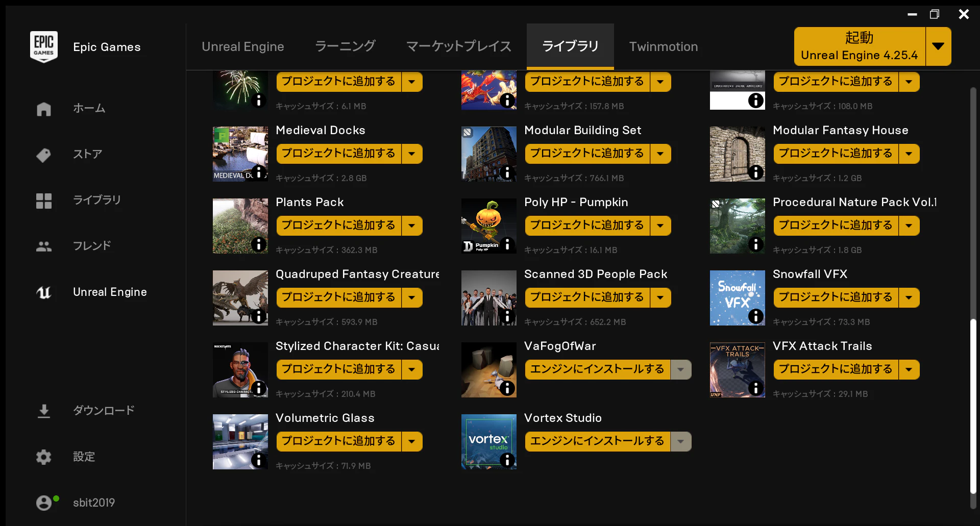Show info for Poly HP - Pumpkin
The height and width of the screenshot is (526, 980).
(507, 244)
